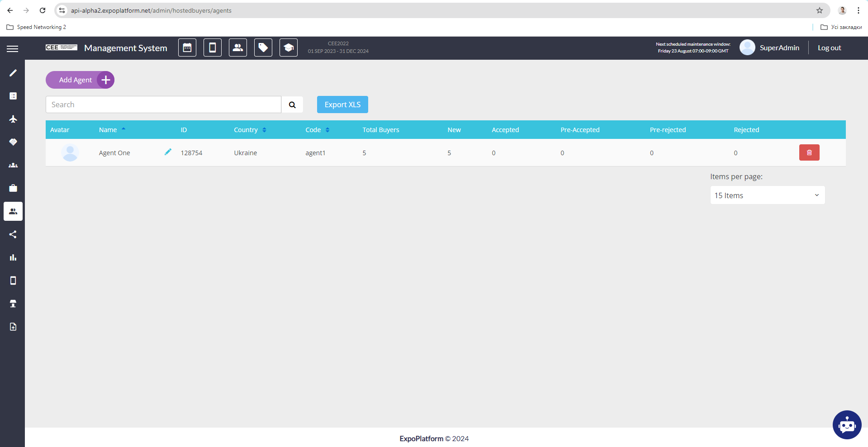The image size is (868, 447).
Task: Expand the Items per page dropdown
Action: coord(767,195)
